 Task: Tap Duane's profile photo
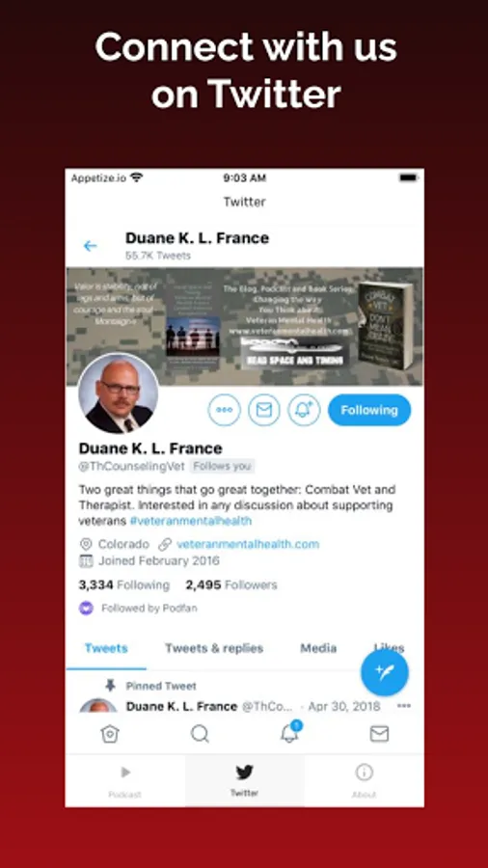click(118, 393)
